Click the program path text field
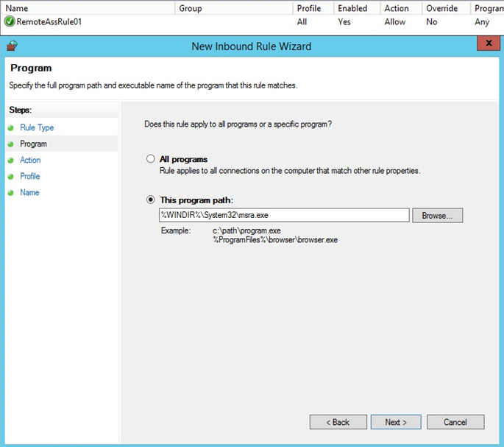The image size is (504, 447). click(x=284, y=215)
